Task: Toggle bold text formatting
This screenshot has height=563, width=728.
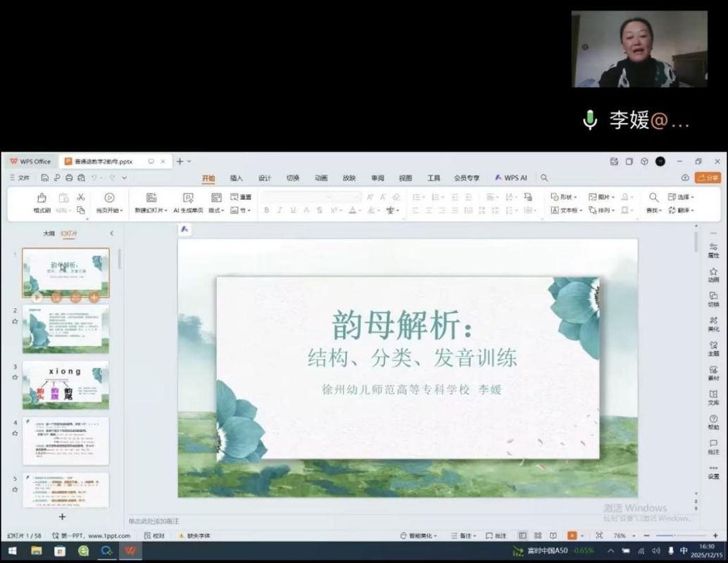Action: click(x=267, y=210)
